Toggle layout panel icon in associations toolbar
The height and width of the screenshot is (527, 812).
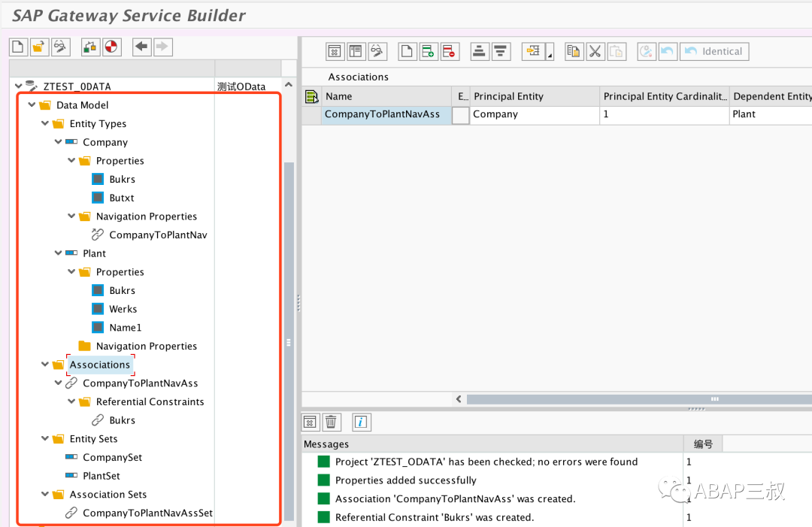pos(356,51)
